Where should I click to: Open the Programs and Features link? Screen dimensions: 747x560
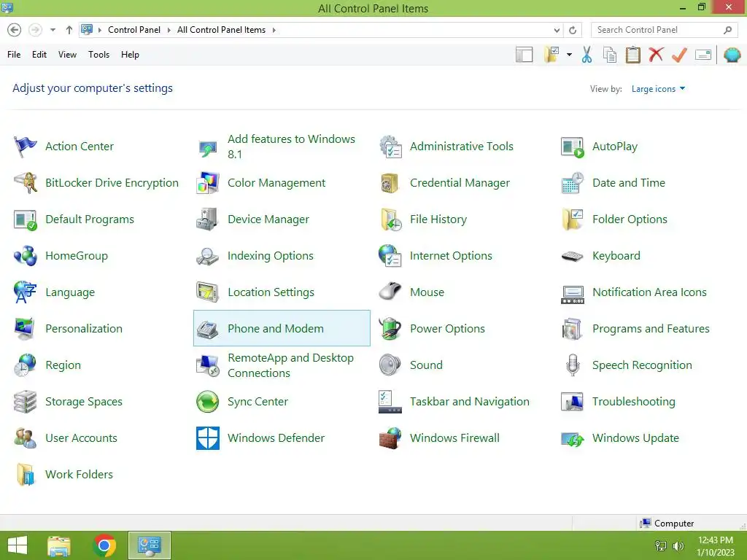tap(651, 329)
